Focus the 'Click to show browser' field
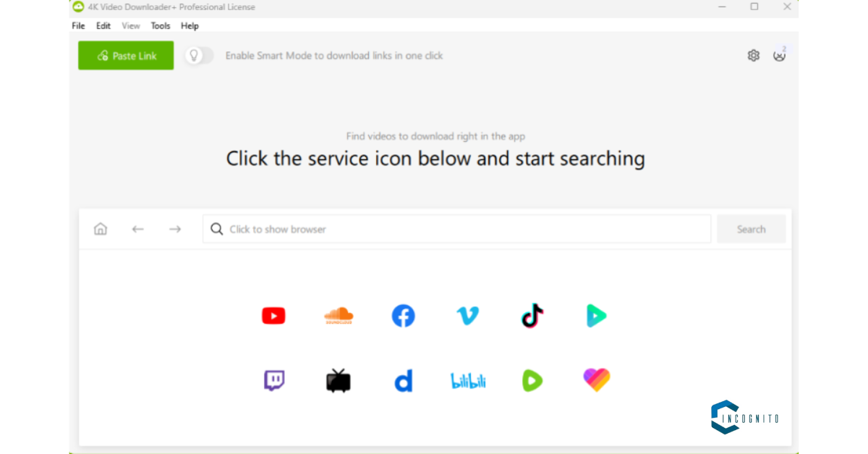 (457, 229)
